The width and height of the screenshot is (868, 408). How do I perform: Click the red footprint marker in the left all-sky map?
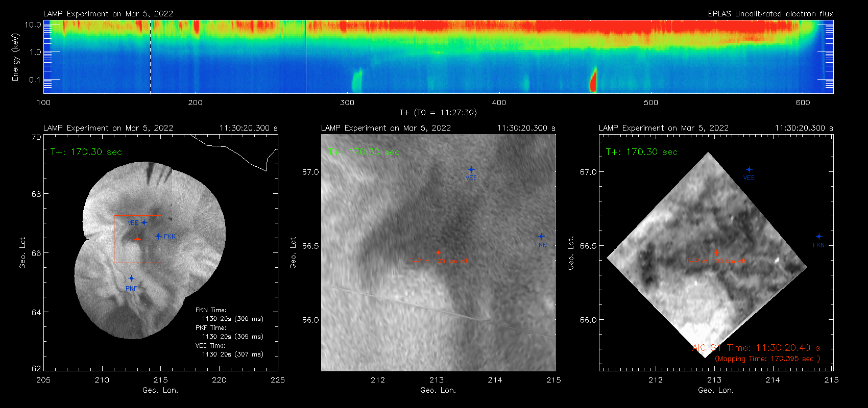[137, 239]
